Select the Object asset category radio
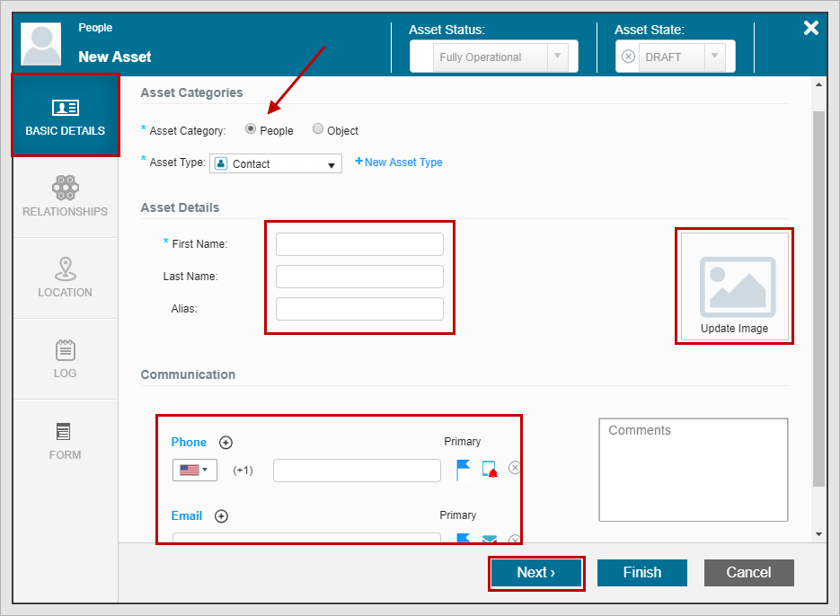840x616 pixels. point(318,129)
